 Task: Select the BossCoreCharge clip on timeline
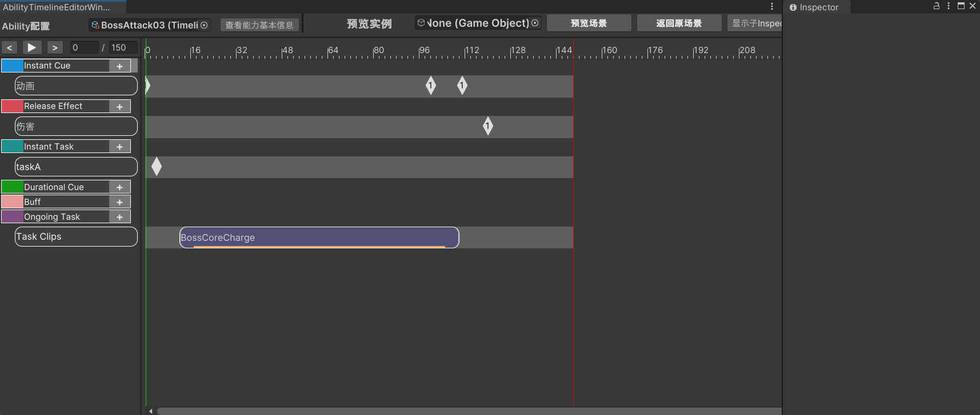click(319, 237)
